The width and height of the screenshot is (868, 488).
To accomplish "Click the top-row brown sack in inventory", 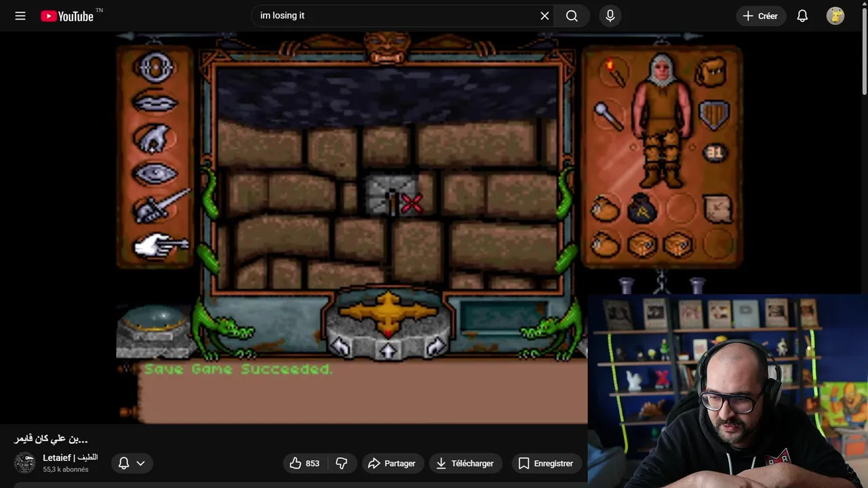I will point(604,209).
